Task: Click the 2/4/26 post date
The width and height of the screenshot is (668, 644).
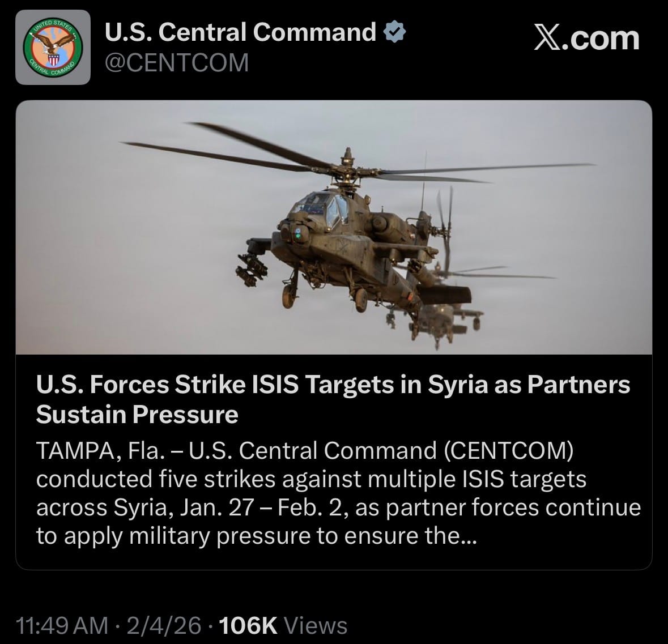Action: pyautogui.click(x=164, y=626)
